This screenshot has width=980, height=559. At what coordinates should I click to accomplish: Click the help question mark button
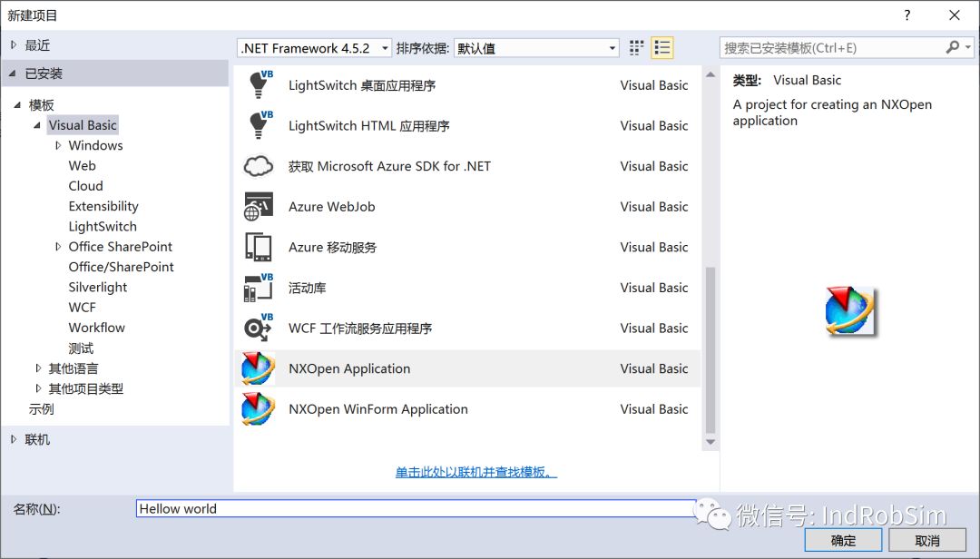(906, 15)
